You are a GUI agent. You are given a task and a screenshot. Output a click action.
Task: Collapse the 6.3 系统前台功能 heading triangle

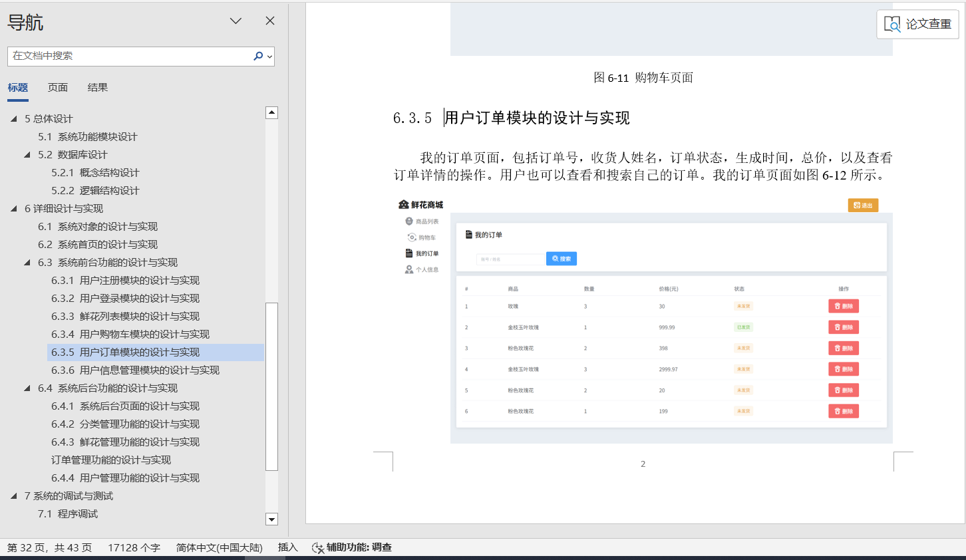point(27,262)
